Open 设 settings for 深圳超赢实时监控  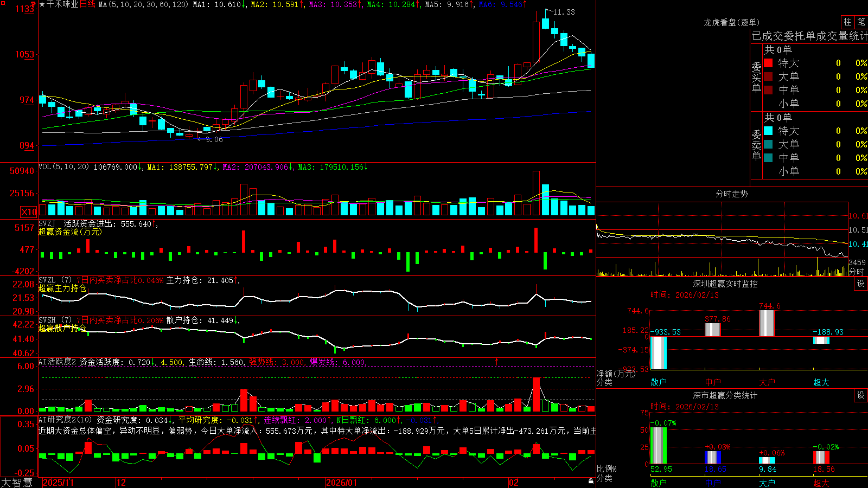(861, 284)
